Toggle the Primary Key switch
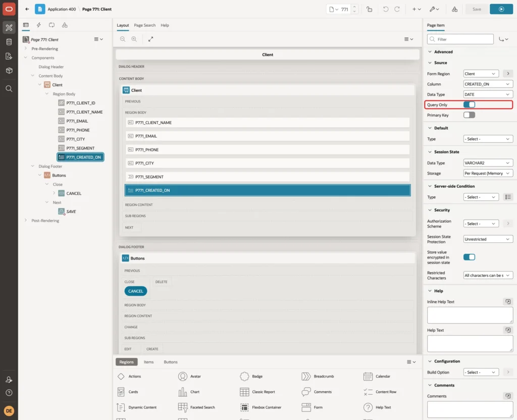 coord(469,115)
